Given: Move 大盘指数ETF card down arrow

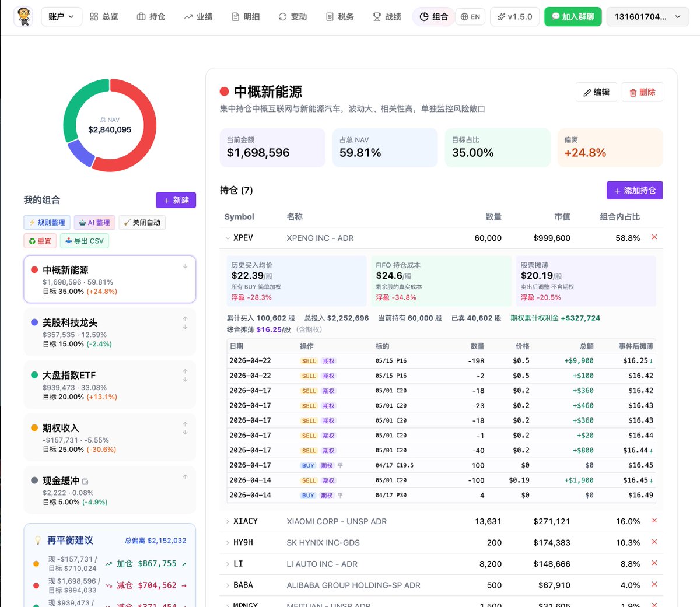Looking at the screenshot, I should [185, 379].
